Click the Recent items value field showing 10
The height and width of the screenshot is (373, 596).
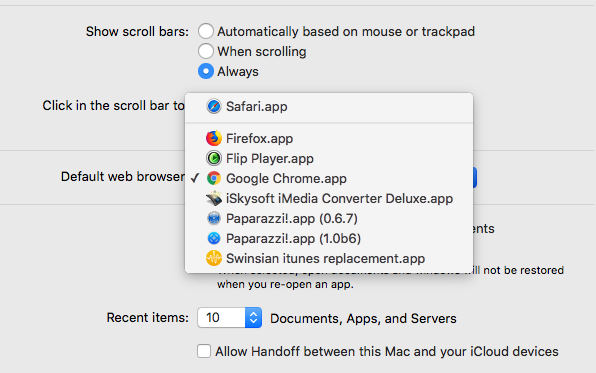(x=221, y=317)
